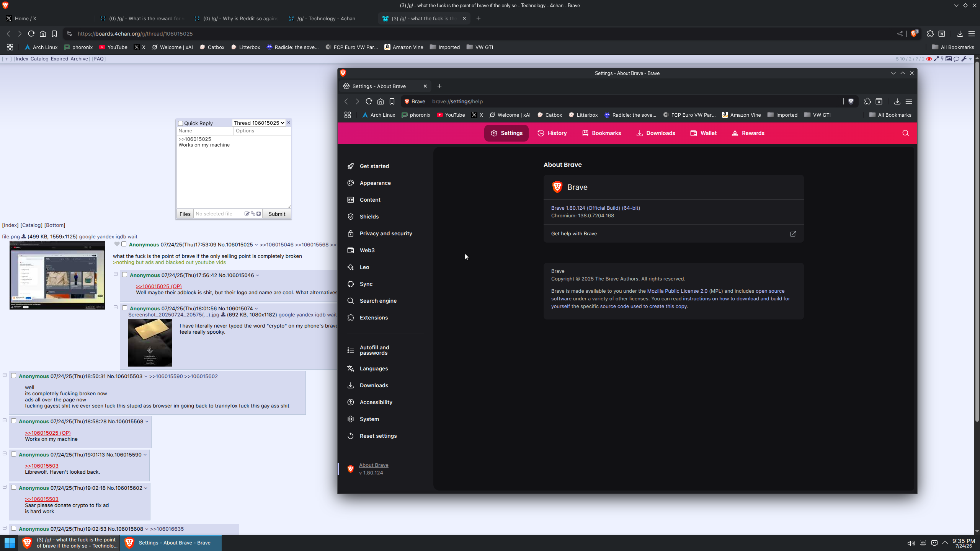Click expand arrows icon in 4chan header
Screen dimensions: 980x551
click(x=936, y=59)
